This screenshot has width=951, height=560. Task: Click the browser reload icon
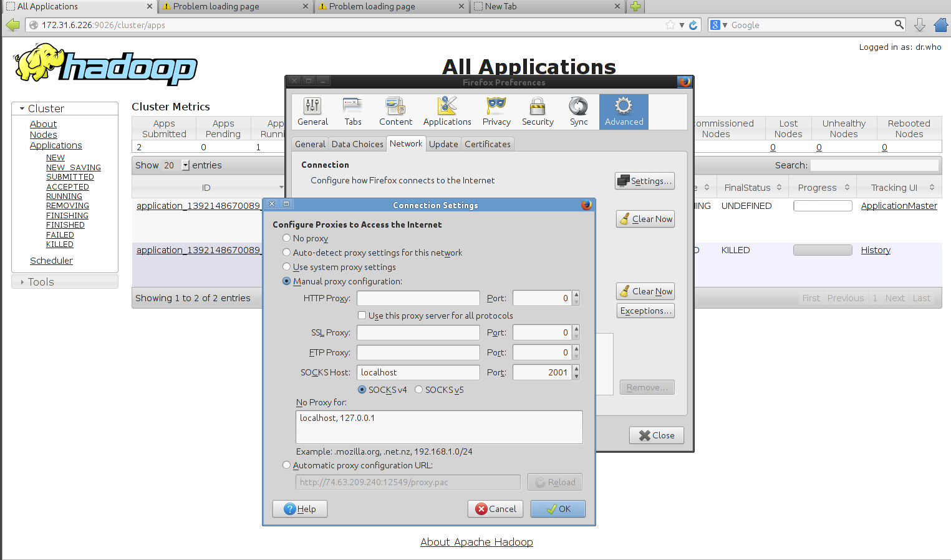(x=693, y=25)
